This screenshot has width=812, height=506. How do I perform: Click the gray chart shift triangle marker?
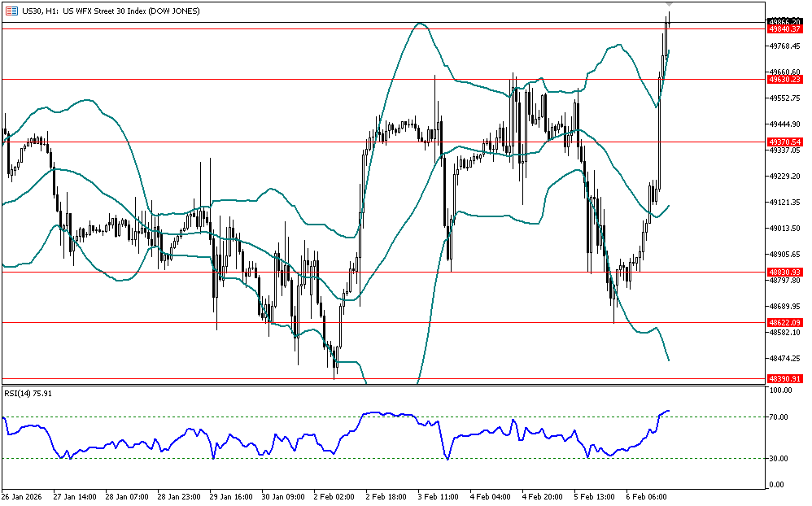point(669,5)
